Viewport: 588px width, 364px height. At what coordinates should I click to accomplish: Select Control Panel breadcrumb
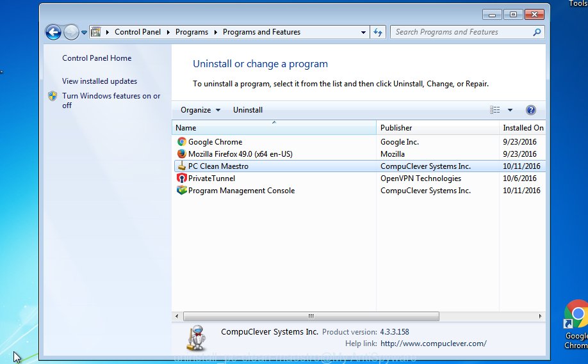click(138, 32)
